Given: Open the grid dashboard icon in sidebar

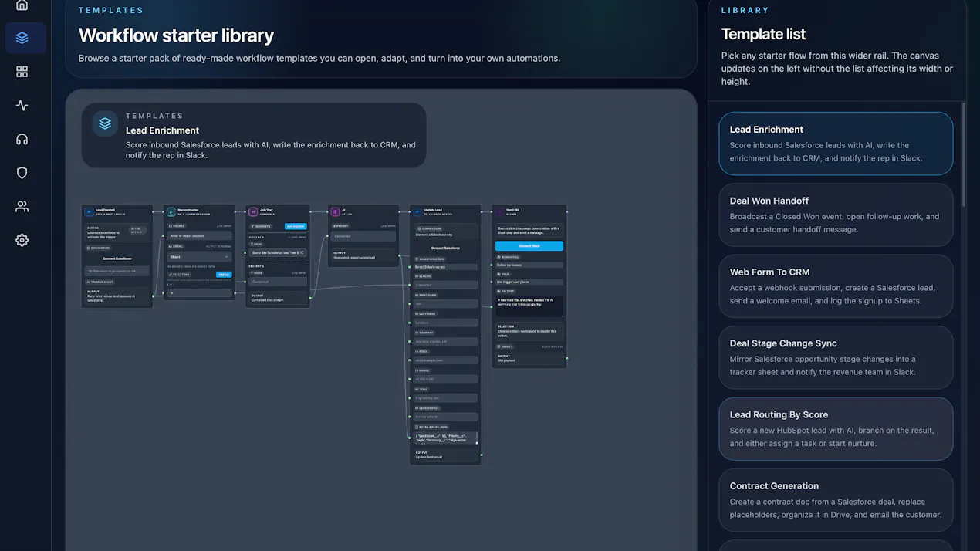Looking at the screenshot, I should coord(22,72).
